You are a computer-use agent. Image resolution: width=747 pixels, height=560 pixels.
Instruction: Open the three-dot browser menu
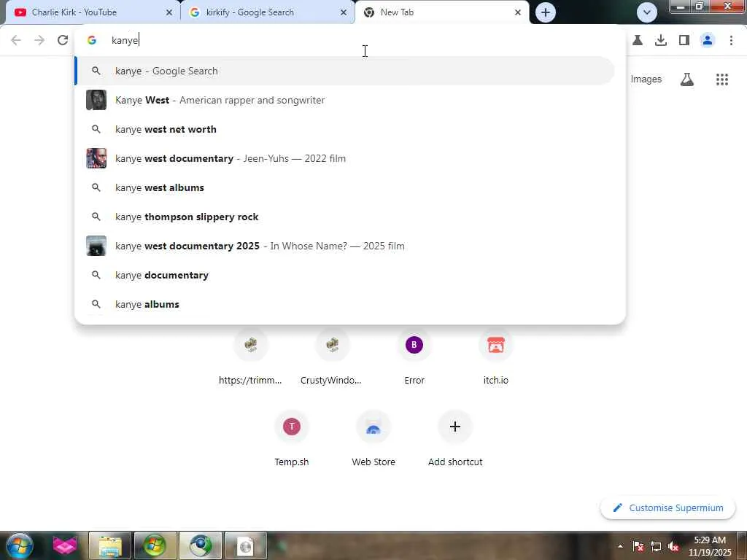[731, 40]
